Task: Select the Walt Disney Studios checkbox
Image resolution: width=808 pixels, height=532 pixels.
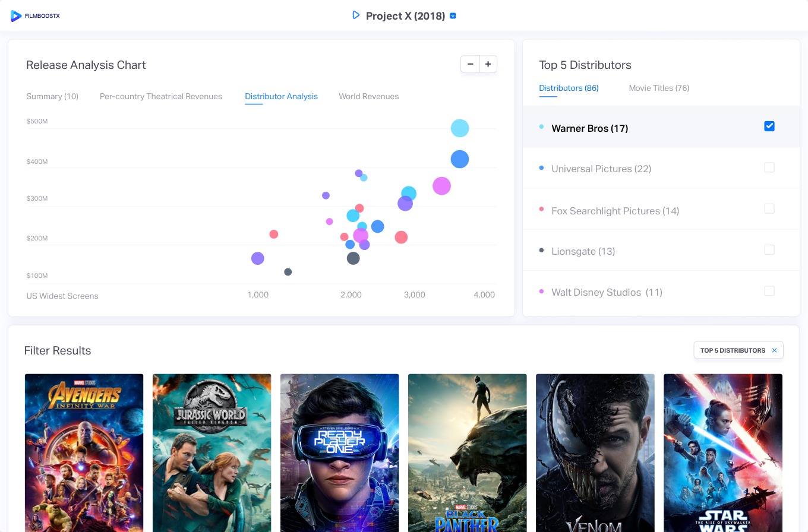Action: tap(769, 291)
